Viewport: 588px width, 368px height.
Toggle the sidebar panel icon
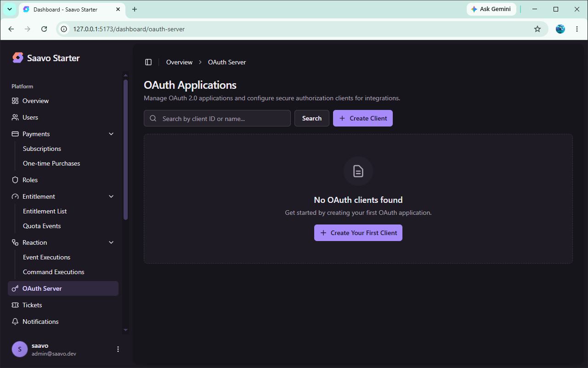coord(148,62)
